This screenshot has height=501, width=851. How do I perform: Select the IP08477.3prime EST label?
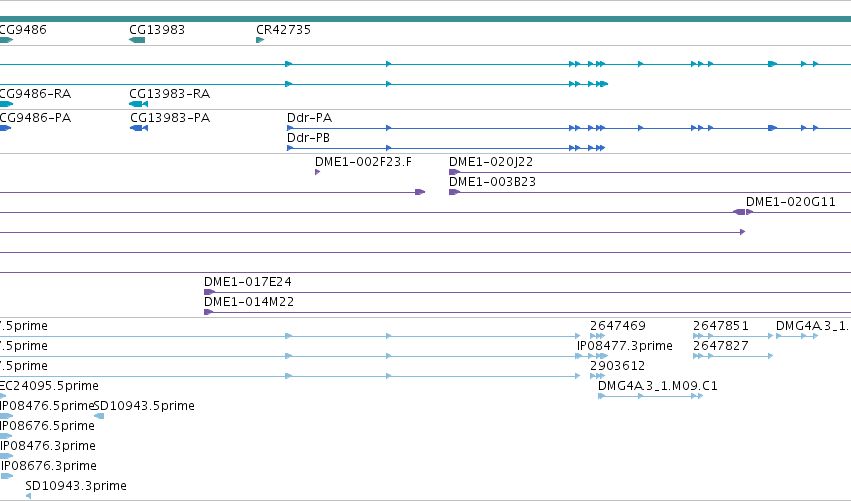[x=625, y=346]
